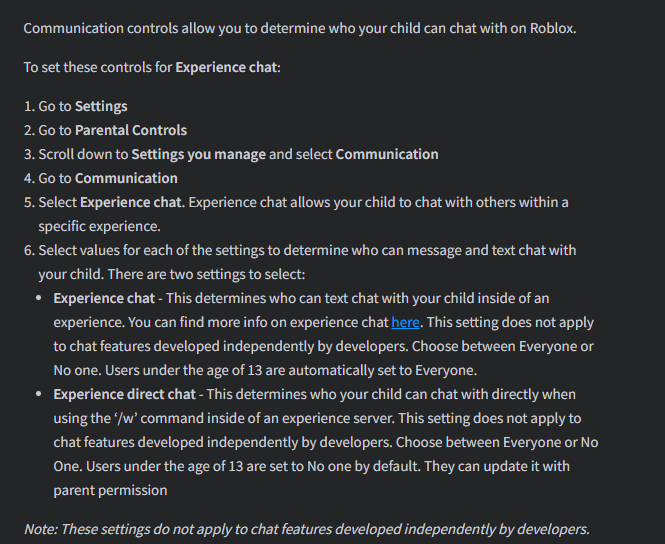The height and width of the screenshot is (544, 665).
Task: Click the first bullet point marker
Action: click(39, 298)
